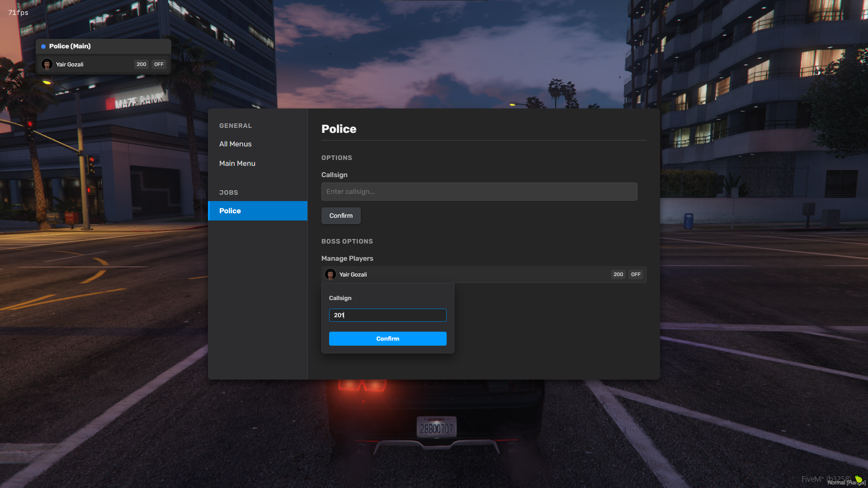Select the Police job tab in the sidebar
This screenshot has height=488, width=868.
click(258, 211)
